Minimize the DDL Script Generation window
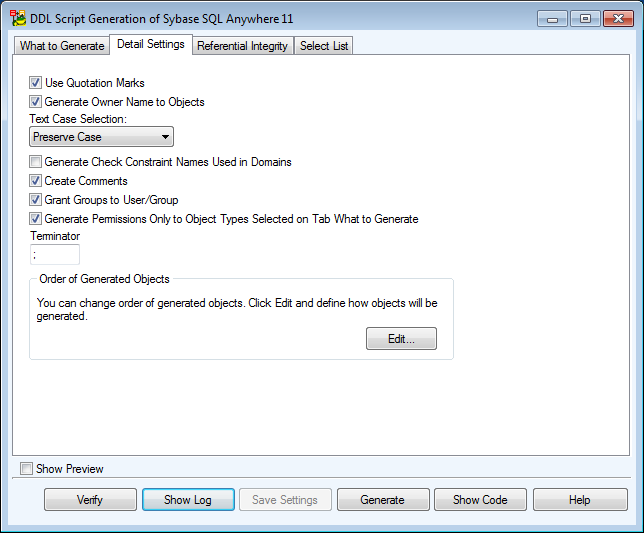This screenshot has height=533, width=644. click(x=553, y=18)
